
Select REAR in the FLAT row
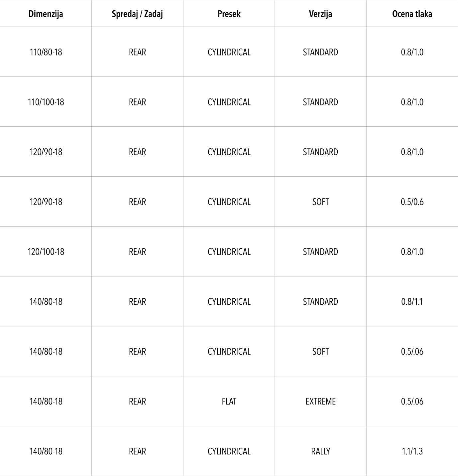tap(137, 401)
